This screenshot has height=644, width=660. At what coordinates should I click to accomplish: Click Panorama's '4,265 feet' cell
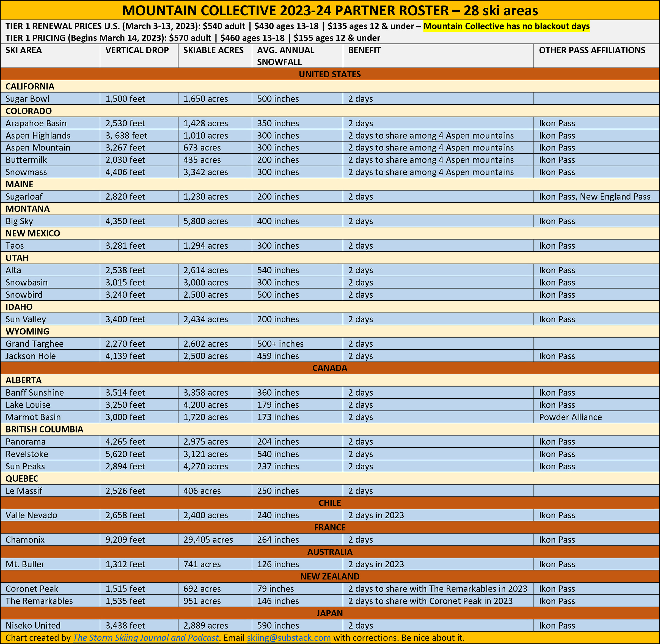(139, 442)
